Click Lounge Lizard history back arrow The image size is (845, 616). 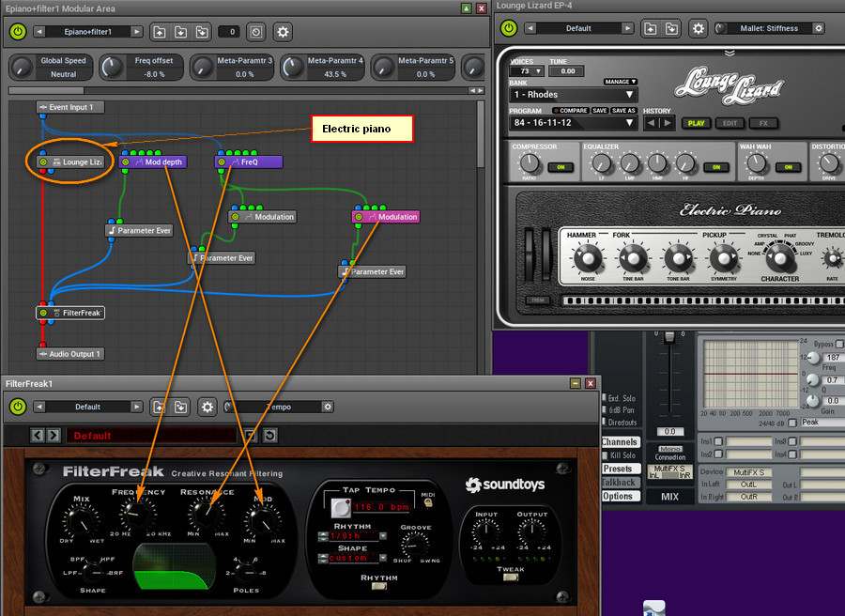coord(651,123)
